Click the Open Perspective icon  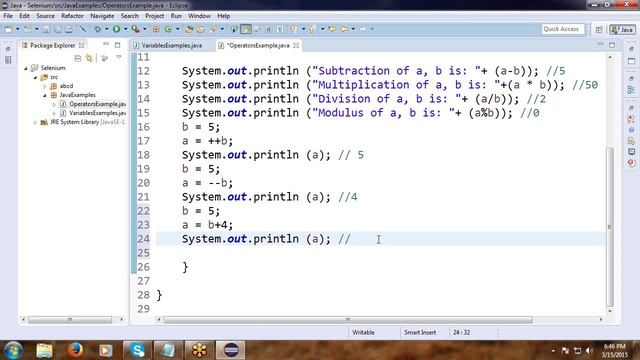(x=599, y=29)
